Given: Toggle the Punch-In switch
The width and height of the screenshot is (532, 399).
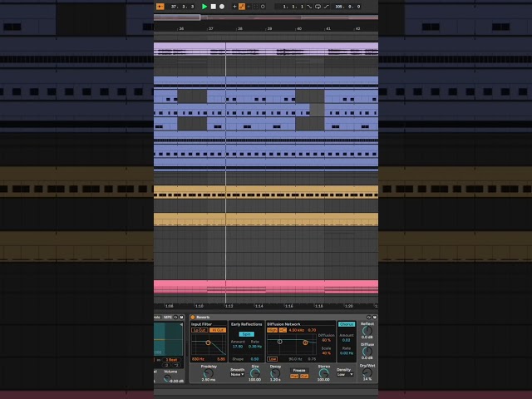Looking at the screenshot, I should [309, 7].
